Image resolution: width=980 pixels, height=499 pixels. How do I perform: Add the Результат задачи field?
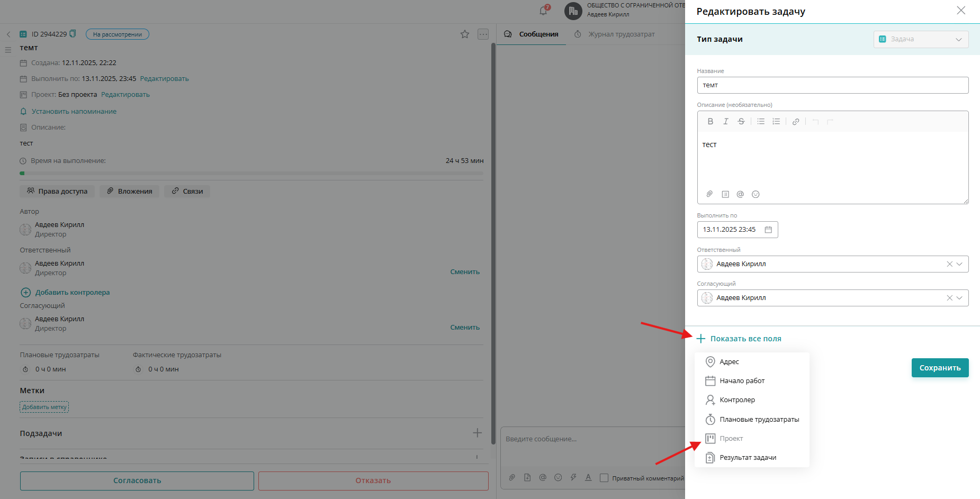[x=752, y=458]
